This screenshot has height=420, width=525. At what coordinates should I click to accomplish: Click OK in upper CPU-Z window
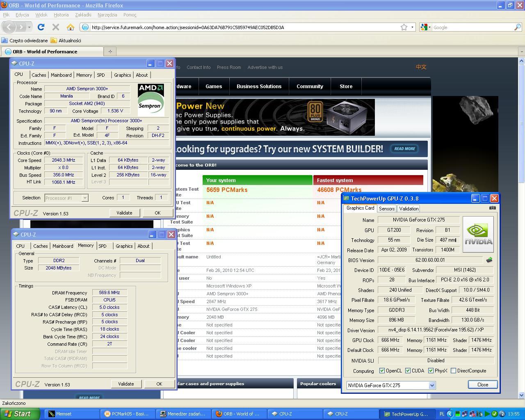tap(157, 213)
